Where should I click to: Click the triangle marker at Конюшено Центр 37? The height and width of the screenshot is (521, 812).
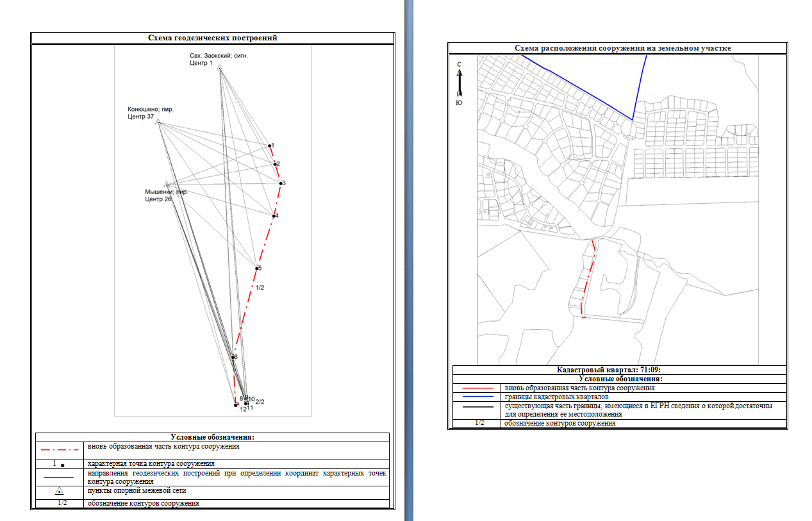pyautogui.click(x=158, y=122)
